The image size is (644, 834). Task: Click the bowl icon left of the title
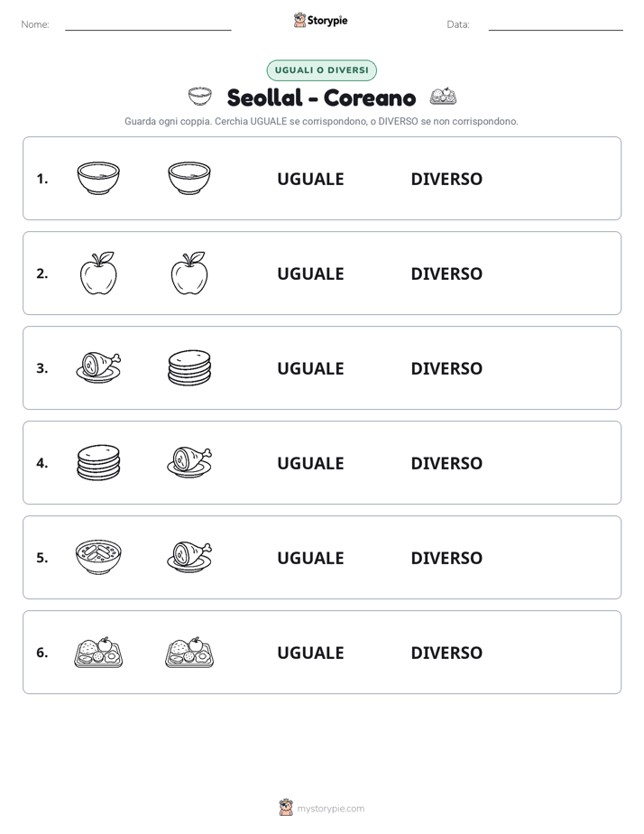pos(200,97)
